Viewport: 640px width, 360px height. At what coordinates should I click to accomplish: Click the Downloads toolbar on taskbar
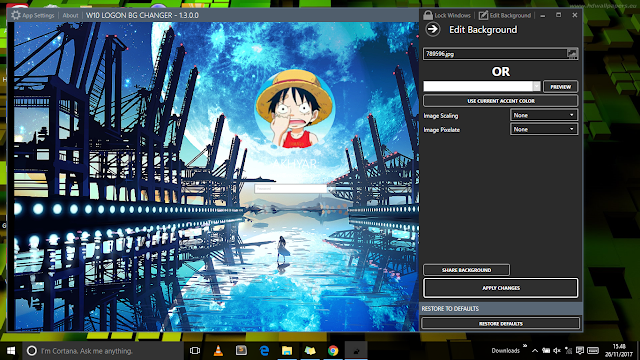(505, 351)
